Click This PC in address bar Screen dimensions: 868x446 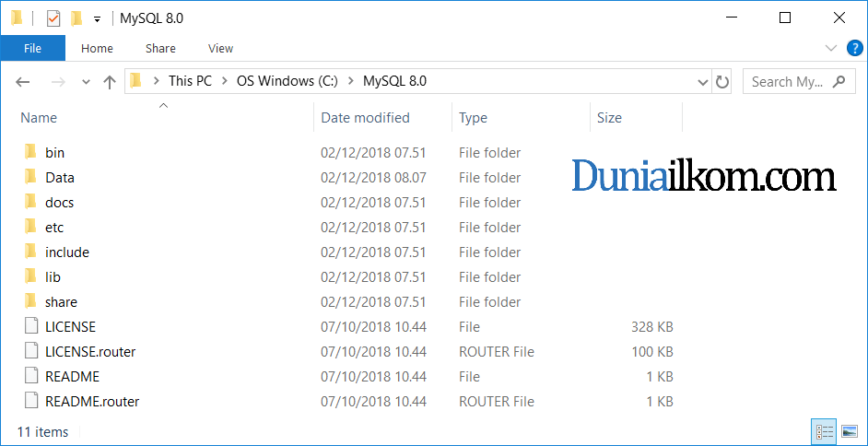190,81
